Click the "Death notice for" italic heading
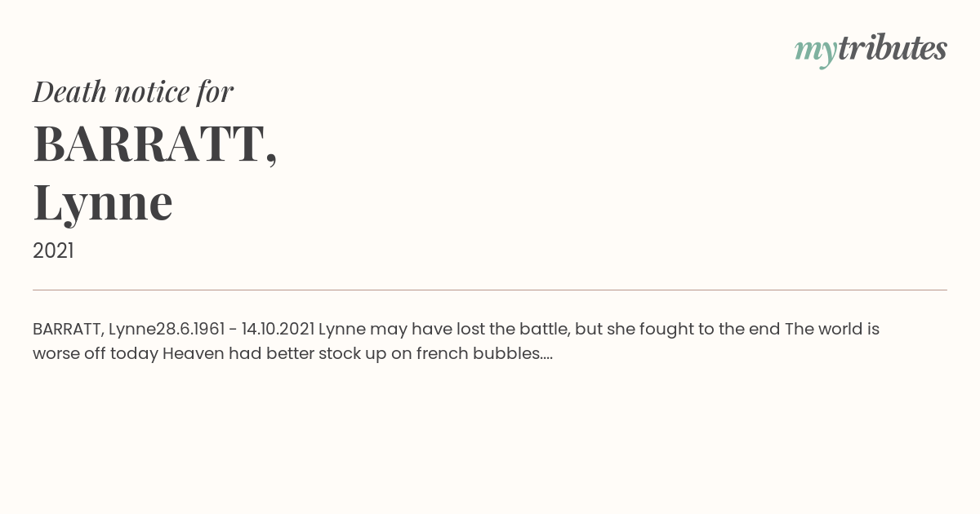The height and width of the screenshot is (514, 980). click(133, 92)
